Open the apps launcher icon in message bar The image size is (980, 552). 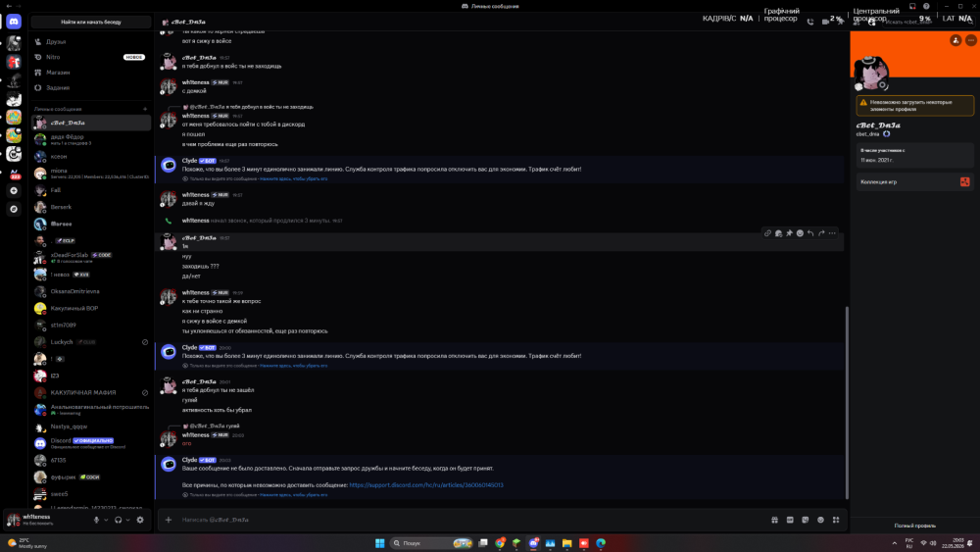(x=836, y=520)
